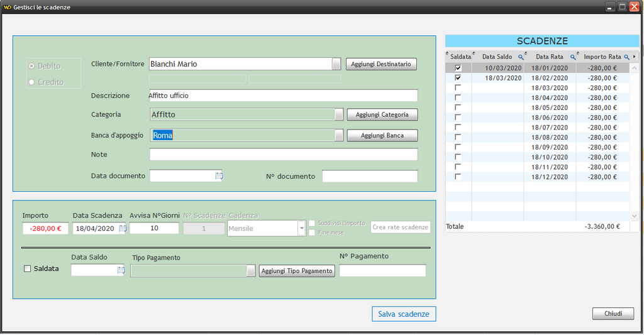This screenshot has height=335, width=644.
Task: Click the table's right arrow column menu icon
Action: click(635, 57)
